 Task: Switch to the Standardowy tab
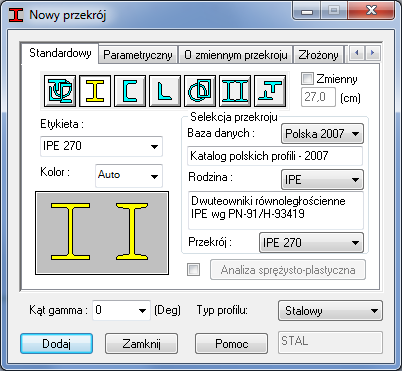(x=60, y=53)
